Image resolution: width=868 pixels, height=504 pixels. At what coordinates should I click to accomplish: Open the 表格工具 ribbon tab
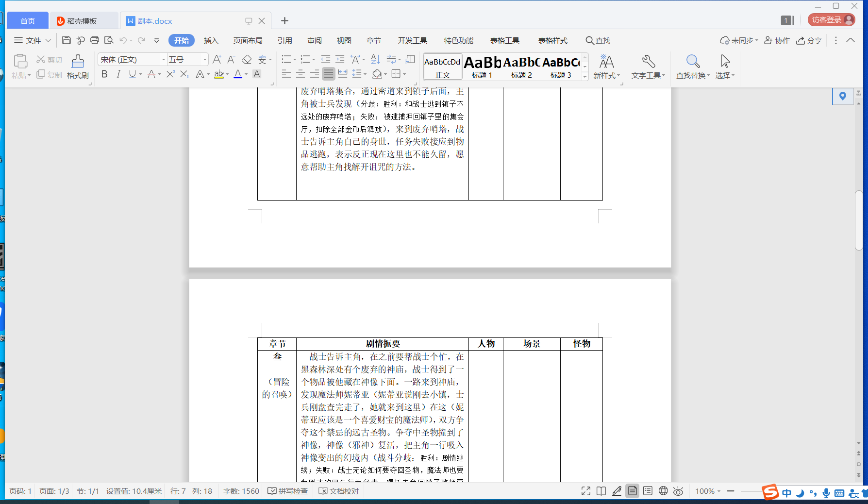tap(505, 40)
